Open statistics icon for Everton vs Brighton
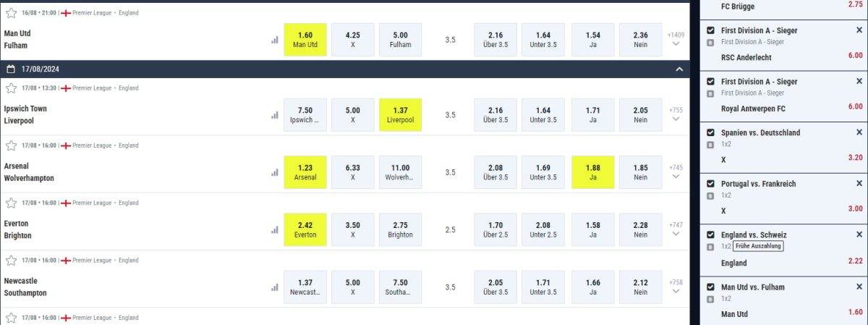868x325 pixels. point(274,229)
